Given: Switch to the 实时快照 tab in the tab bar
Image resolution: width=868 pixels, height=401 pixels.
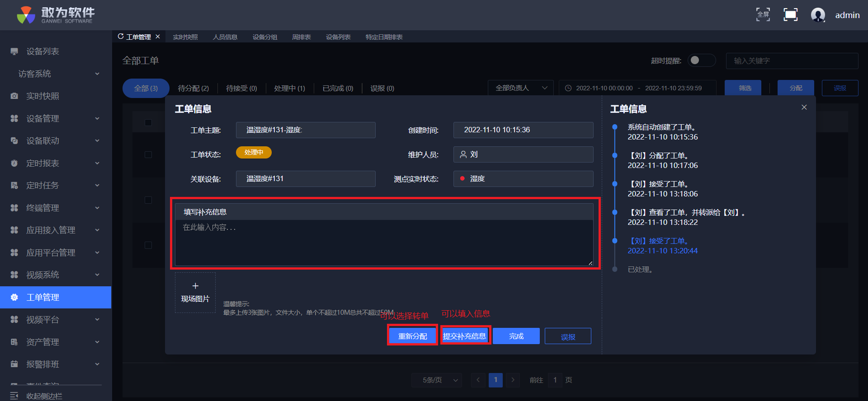Looking at the screenshot, I should click(185, 37).
